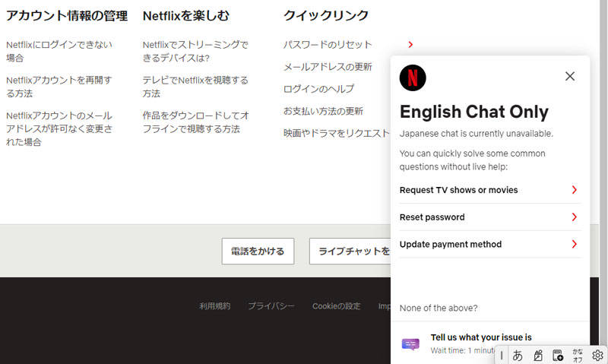Screen dimensions: 608x364
Task: Click the クイックリンク heading
Action: coord(326,15)
